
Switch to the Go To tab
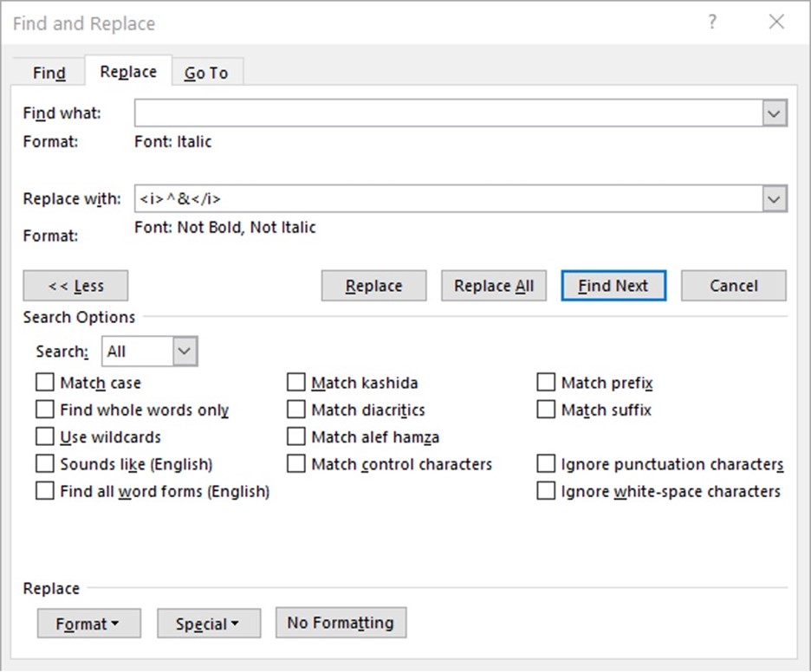coord(207,73)
